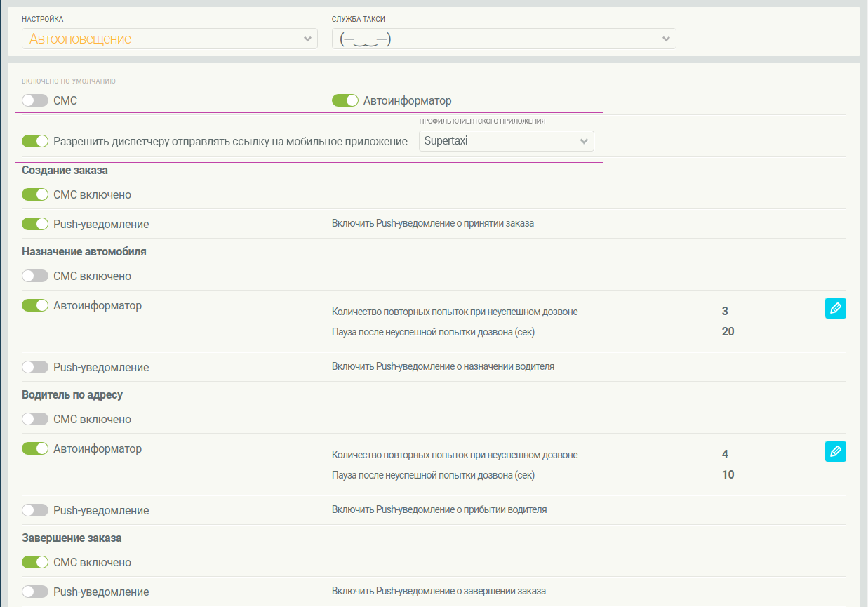Enable Push-уведомление о завершении заказа
This screenshot has width=868, height=607.
(x=35, y=592)
